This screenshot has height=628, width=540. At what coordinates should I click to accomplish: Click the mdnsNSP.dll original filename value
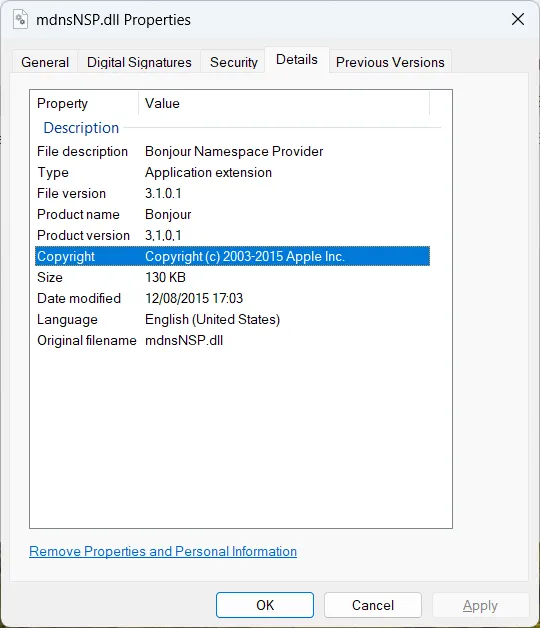point(184,340)
